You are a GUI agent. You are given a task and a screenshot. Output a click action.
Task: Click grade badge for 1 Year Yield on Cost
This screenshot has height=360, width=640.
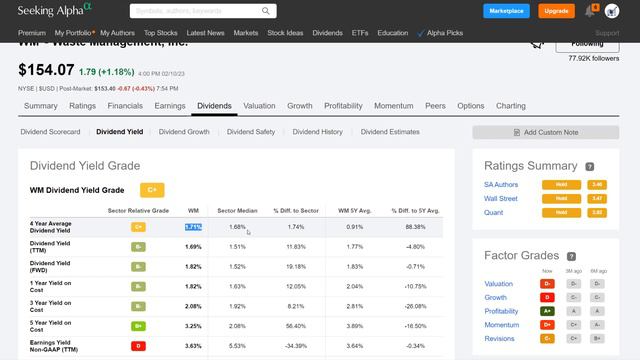(138, 287)
